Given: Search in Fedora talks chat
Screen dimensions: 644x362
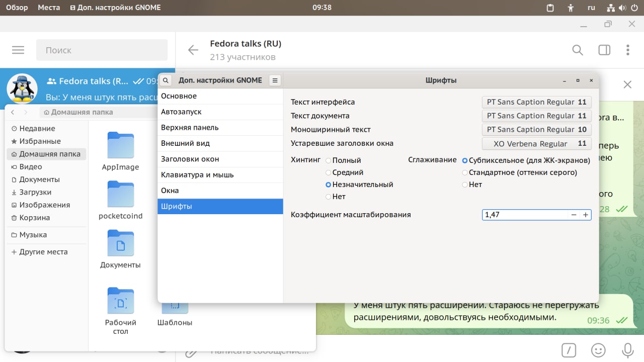Looking at the screenshot, I should 578,50.
